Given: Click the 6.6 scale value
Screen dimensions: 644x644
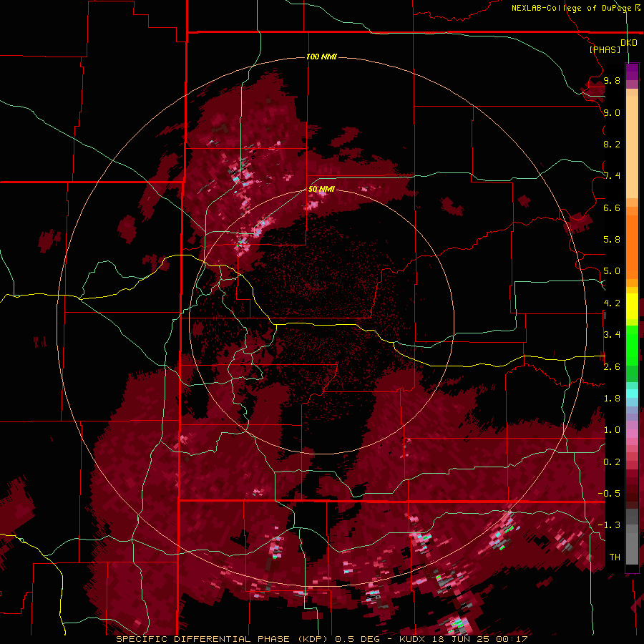Looking at the screenshot, I should click(612, 208).
